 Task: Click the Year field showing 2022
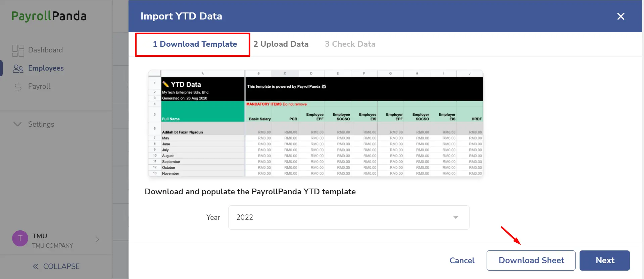tap(349, 217)
